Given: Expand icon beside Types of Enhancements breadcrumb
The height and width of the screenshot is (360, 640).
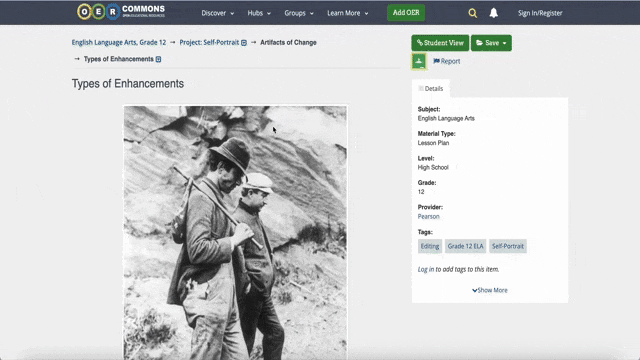Looking at the screenshot, I should 158,59.
